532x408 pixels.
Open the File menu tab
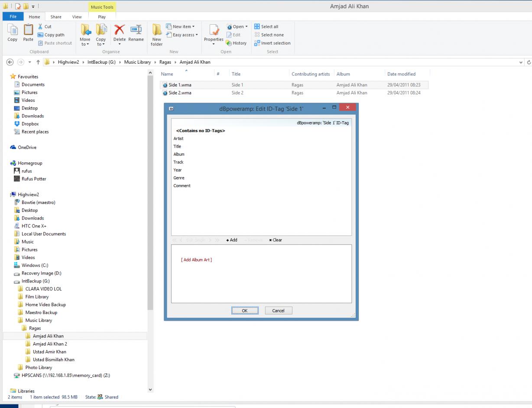click(x=13, y=16)
